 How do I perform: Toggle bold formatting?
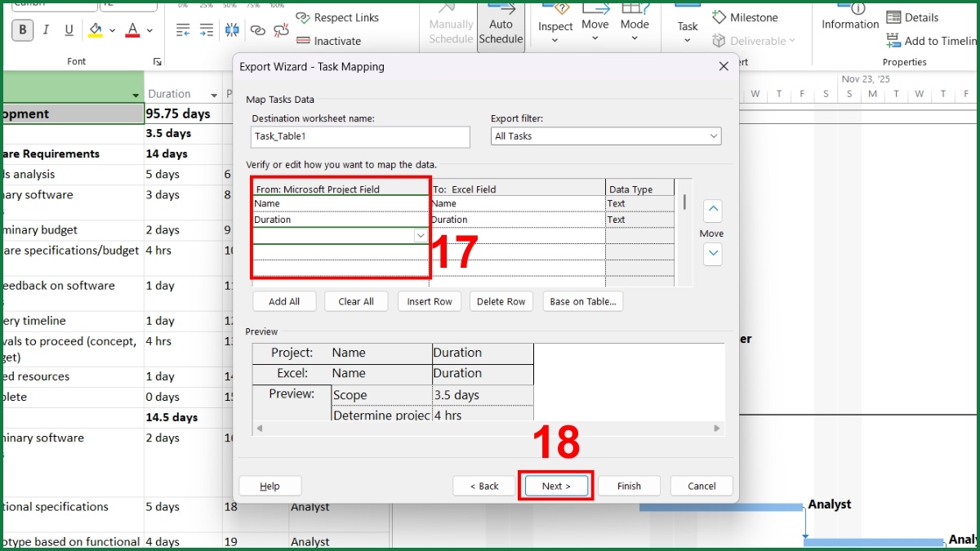(23, 29)
